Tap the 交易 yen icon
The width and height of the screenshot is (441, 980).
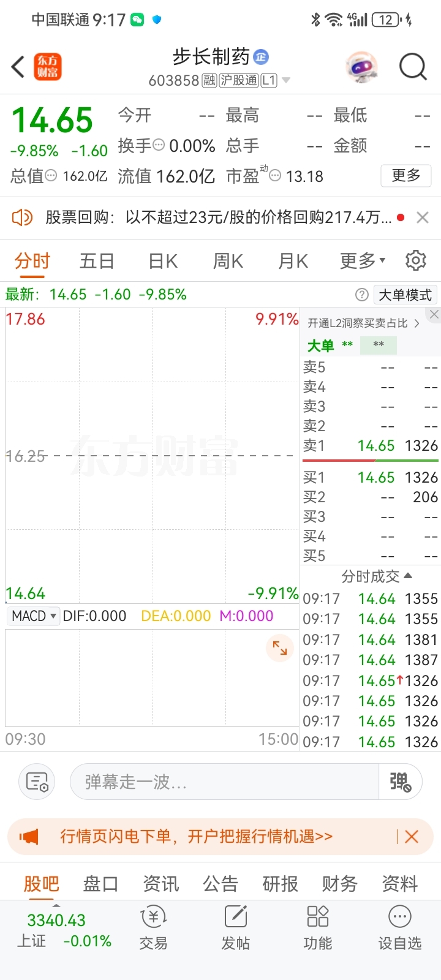[153, 918]
